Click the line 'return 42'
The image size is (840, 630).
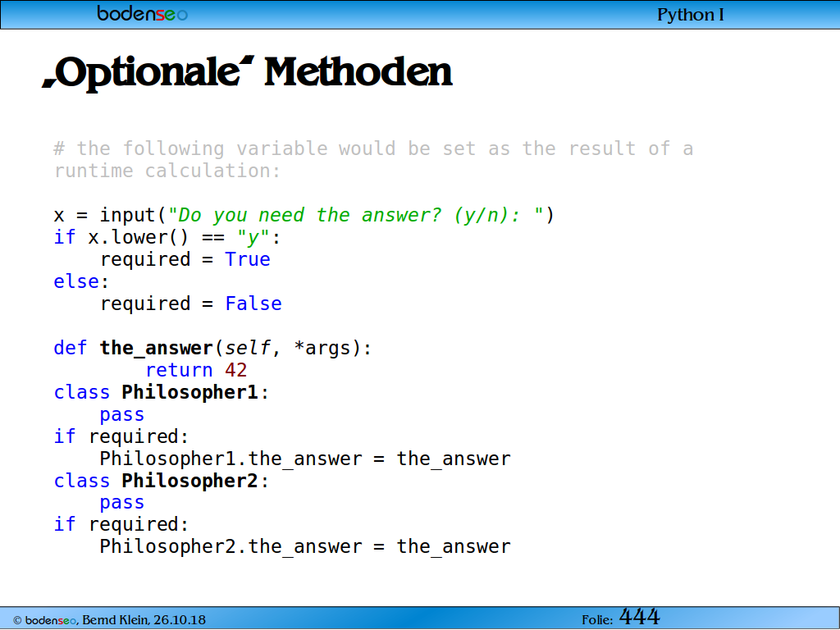(x=196, y=370)
